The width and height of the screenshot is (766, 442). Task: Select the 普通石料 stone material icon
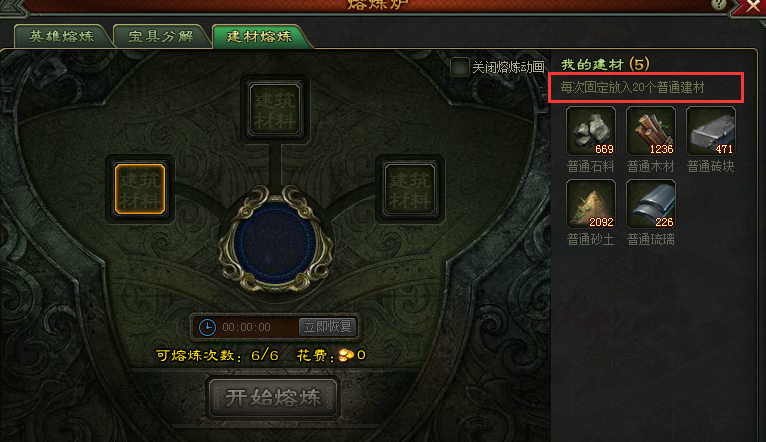click(x=591, y=131)
